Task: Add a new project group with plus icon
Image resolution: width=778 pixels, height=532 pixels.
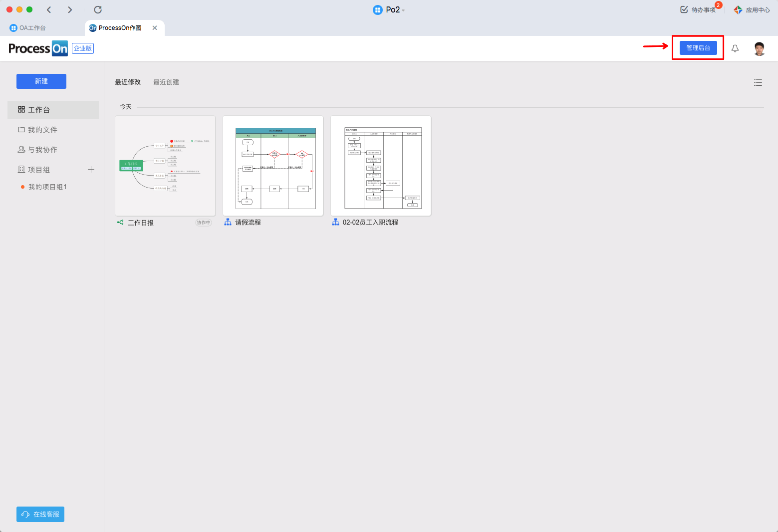Action: (x=91, y=170)
